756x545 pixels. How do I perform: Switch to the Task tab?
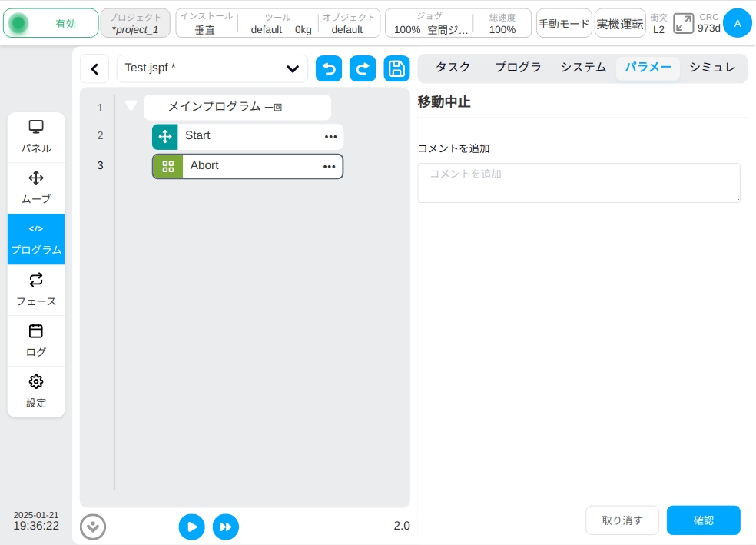click(453, 68)
